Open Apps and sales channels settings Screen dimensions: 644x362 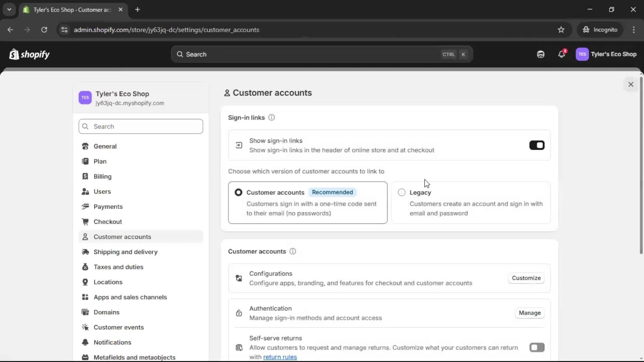point(130,297)
